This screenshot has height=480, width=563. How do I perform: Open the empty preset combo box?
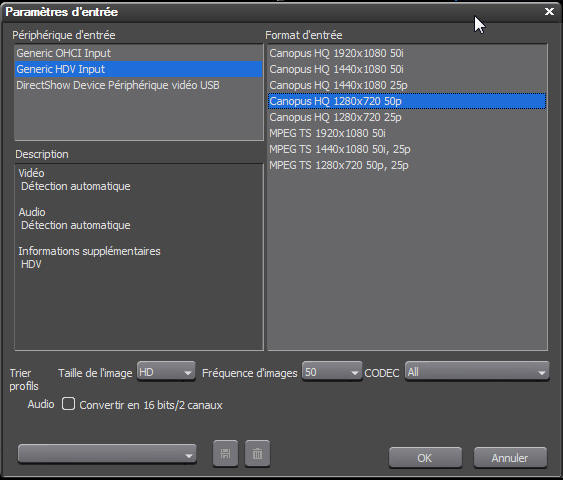(x=107, y=454)
